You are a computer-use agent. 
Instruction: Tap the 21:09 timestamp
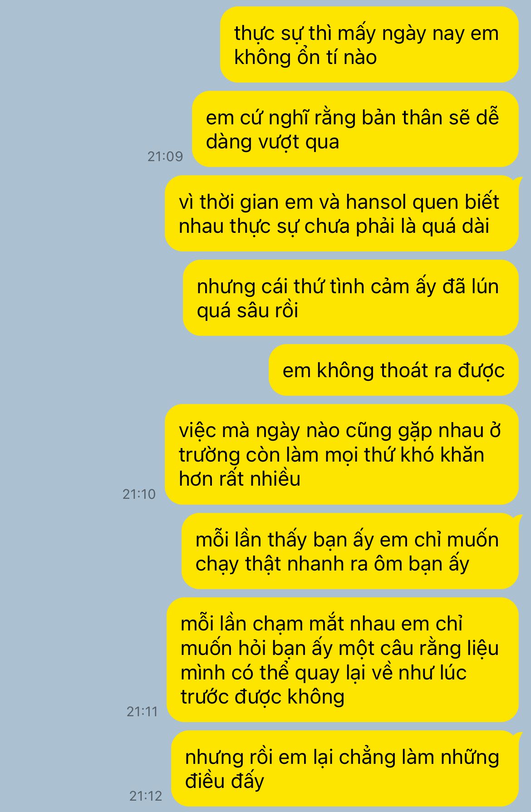[x=165, y=157]
